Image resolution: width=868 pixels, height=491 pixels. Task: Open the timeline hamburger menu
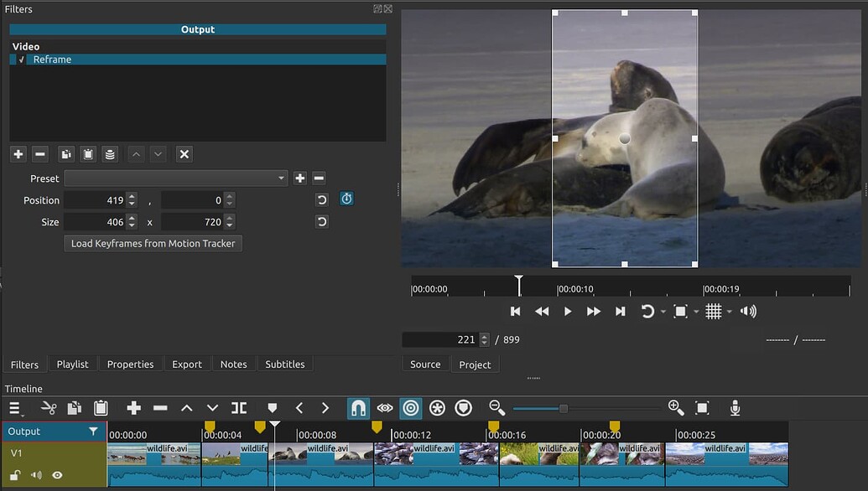(16, 408)
